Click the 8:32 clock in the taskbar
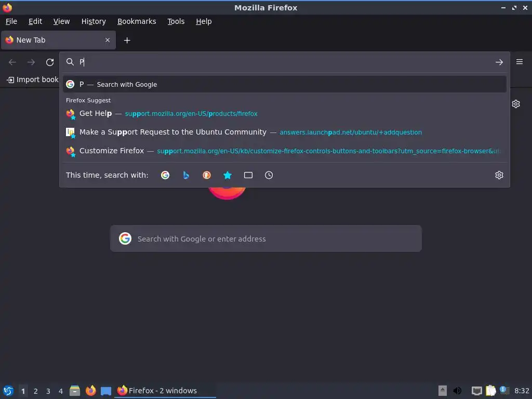Screen dimensions: 532x399 pos(522,391)
